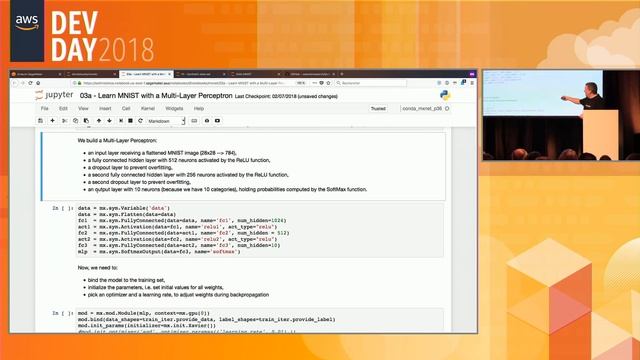This screenshot has width=640, height=360.
Task: Restart the kernel circular arrow icon
Action: (x=140, y=121)
